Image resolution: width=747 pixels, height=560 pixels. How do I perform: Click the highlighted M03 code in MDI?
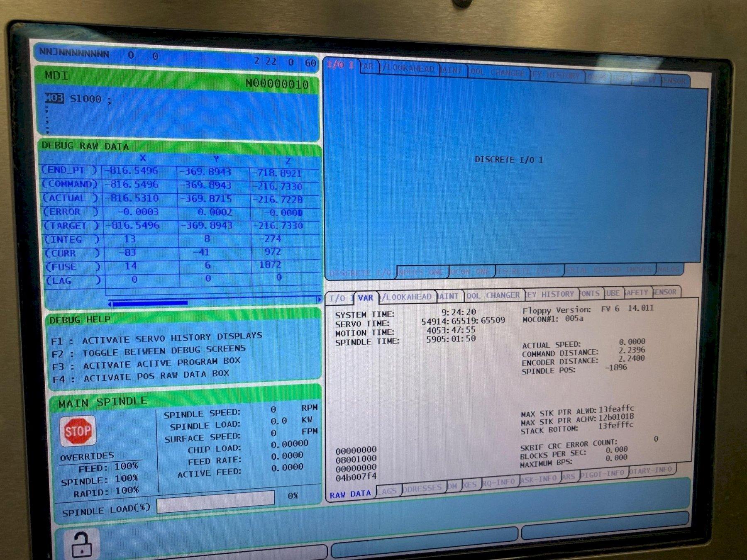pyautogui.click(x=54, y=98)
